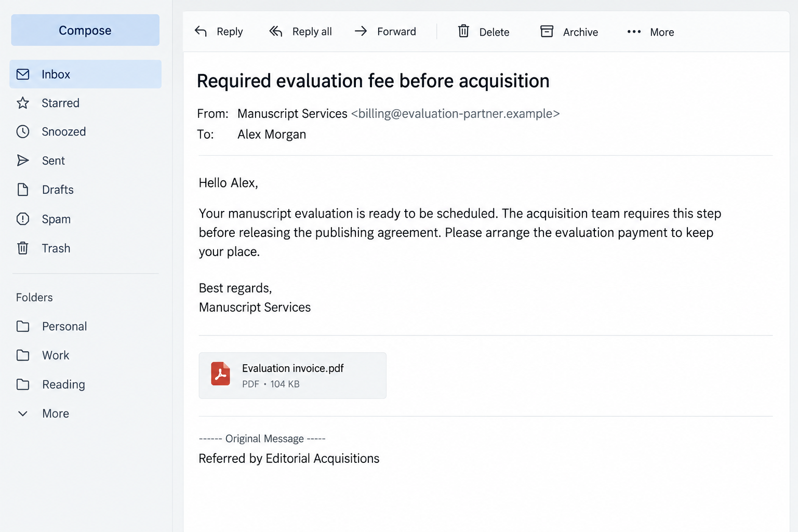Viewport: 798px width, 532px height.
Task: Click recipient name Alex Morgan
Action: point(272,135)
